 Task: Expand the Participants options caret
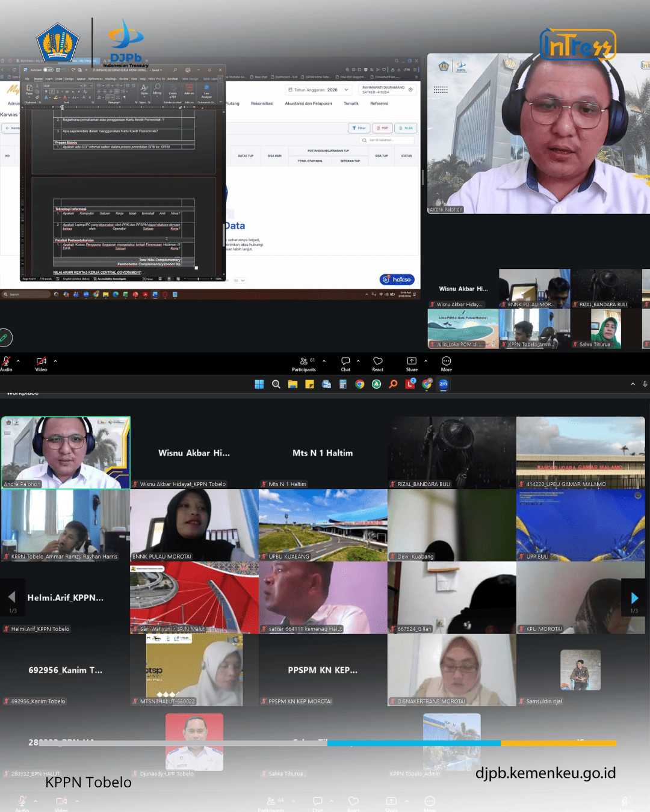click(x=324, y=361)
